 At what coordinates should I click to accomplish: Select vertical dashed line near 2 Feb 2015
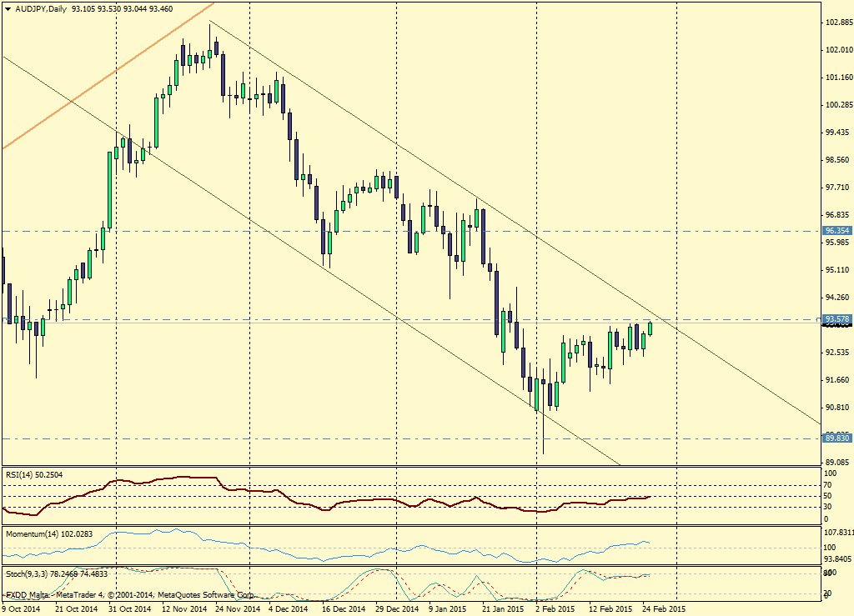pos(535,250)
